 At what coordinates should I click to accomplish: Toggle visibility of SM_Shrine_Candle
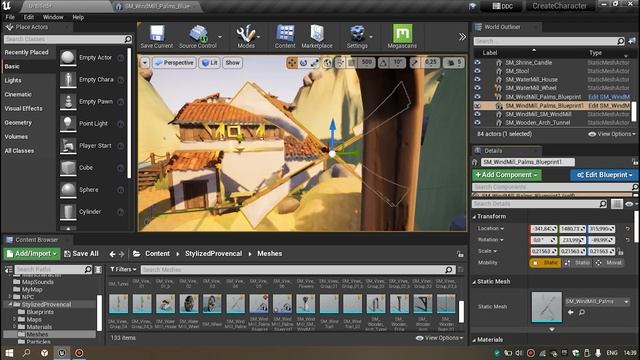pyautogui.click(x=477, y=62)
